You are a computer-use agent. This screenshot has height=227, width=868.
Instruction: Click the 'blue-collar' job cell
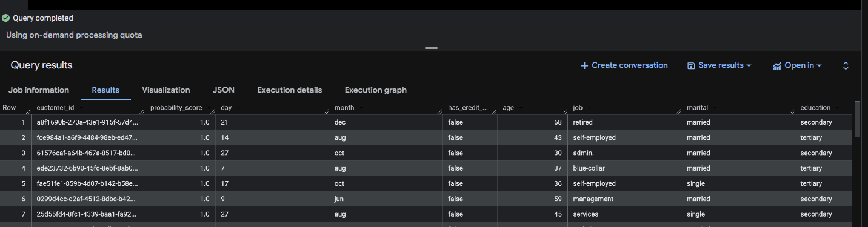pos(624,168)
